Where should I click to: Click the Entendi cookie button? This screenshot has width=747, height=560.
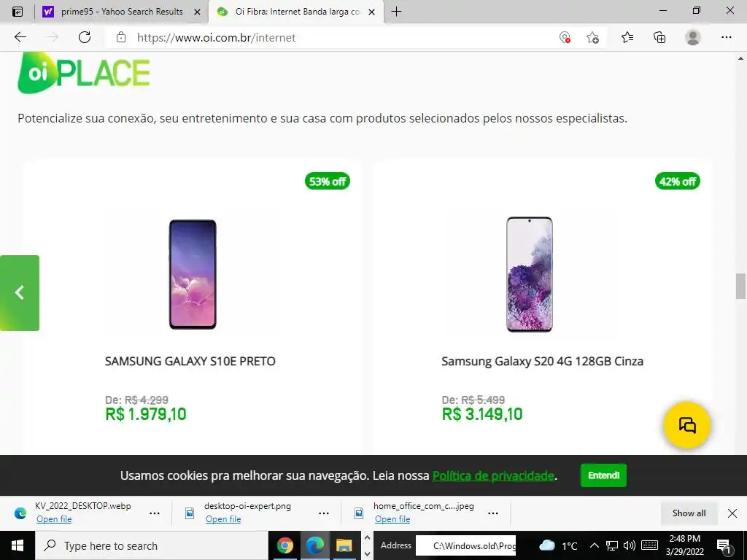(603, 475)
